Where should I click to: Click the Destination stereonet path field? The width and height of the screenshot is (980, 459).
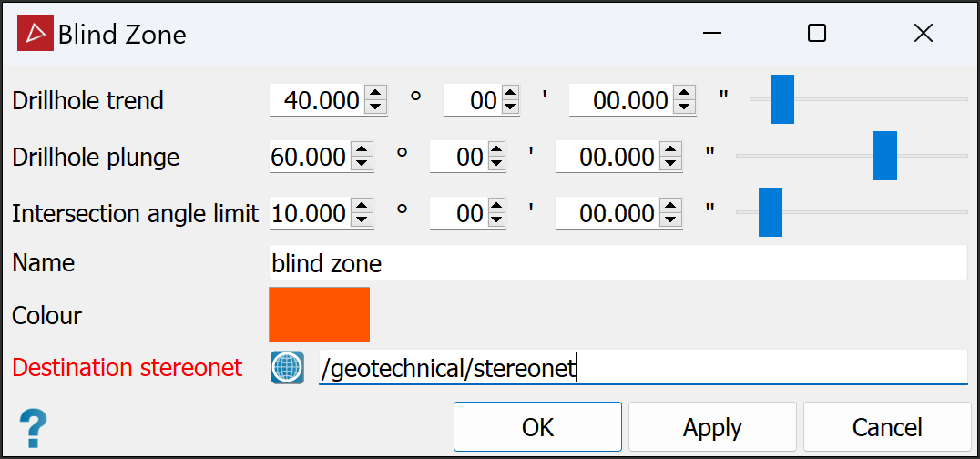(641, 368)
